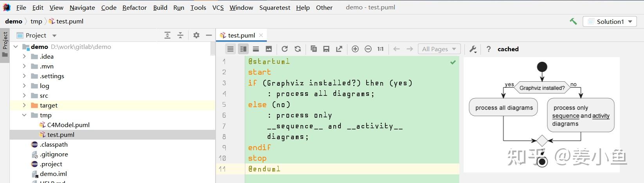
Task: Click the Save diagram icon
Action: (x=326, y=49)
